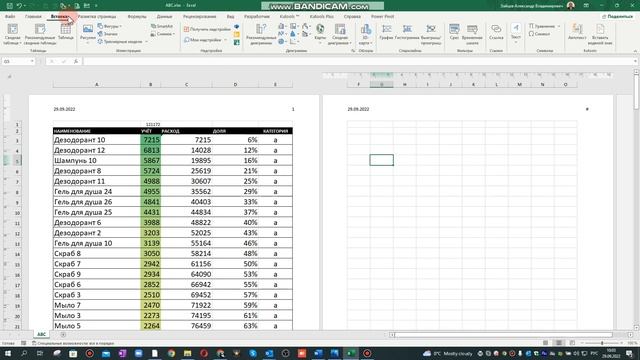Switch to the Page Layout (Разметка страницы) tab
640x360 pixels.
point(97,16)
